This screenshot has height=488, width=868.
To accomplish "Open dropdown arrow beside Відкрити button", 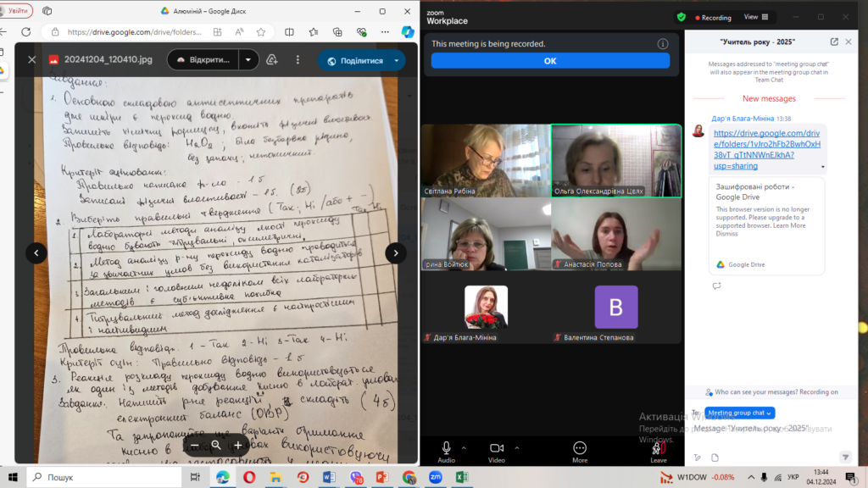I will (248, 60).
